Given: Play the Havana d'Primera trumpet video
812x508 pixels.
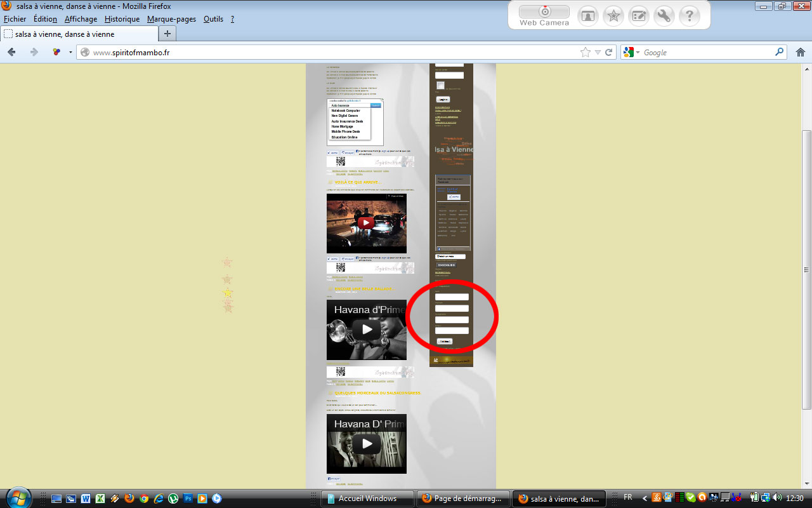Looking at the screenshot, I should coord(366,330).
